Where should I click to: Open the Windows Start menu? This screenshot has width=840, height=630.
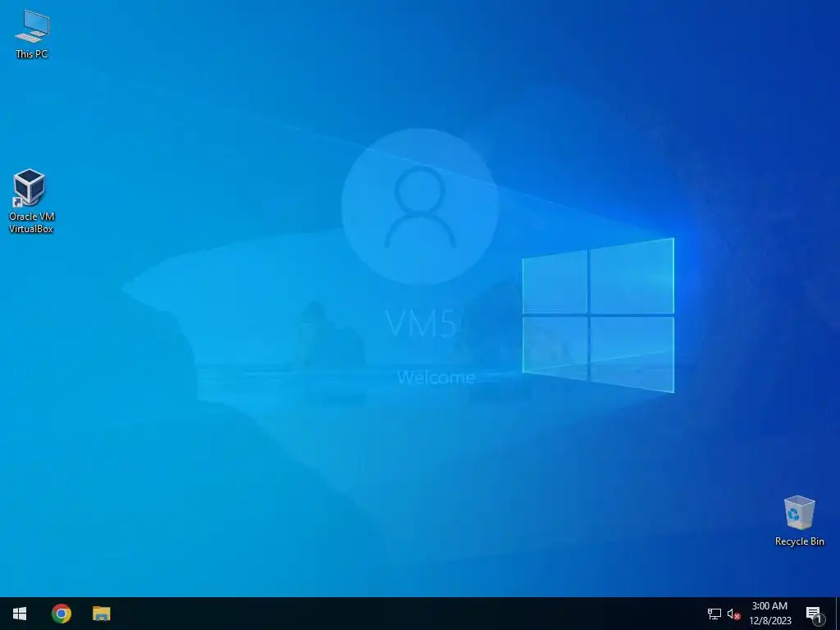click(20, 614)
